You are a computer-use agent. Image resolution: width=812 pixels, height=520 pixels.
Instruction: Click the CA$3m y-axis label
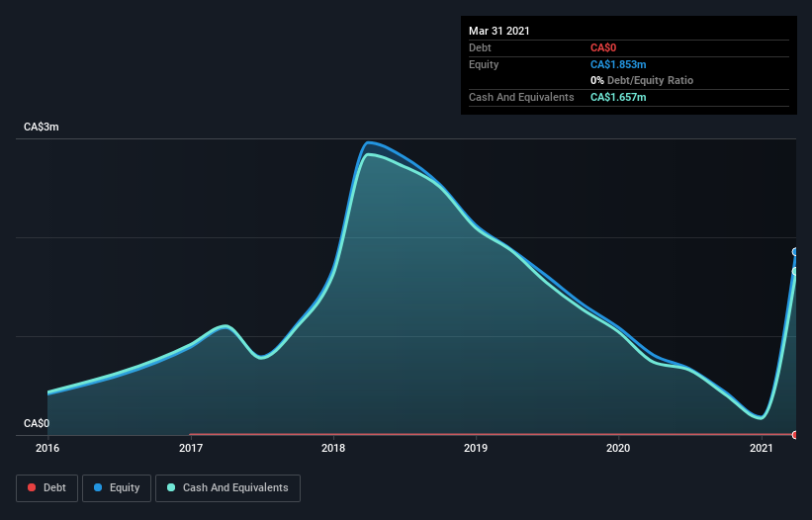42,127
